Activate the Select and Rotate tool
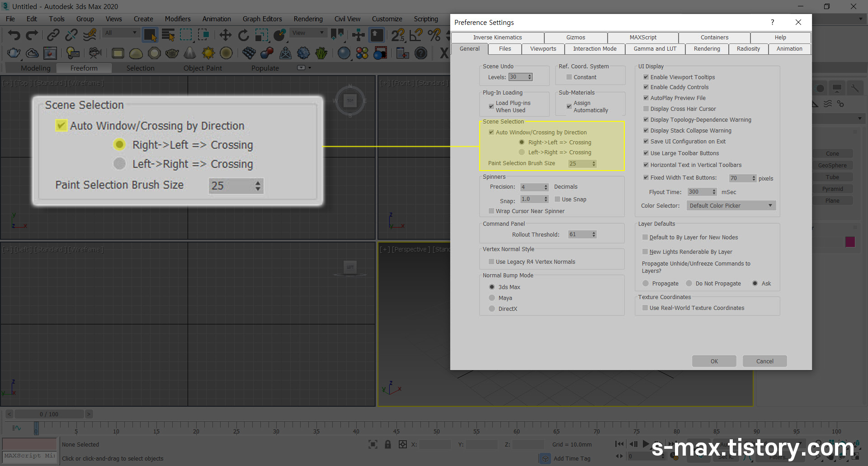The height and width of the screenshot is (466, 868). coord(243,35)
